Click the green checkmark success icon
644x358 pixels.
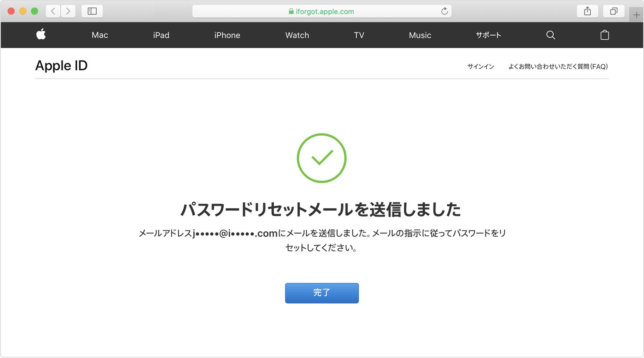[322, 158]
